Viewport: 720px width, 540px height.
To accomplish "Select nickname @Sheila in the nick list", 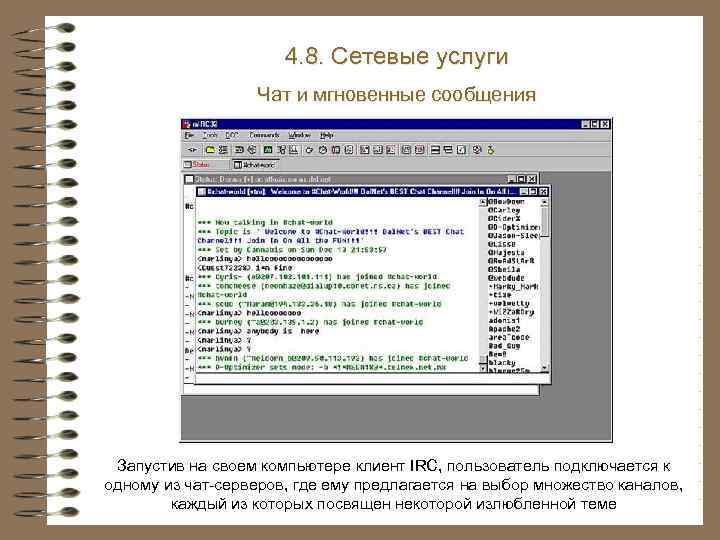I will (504, 270).
